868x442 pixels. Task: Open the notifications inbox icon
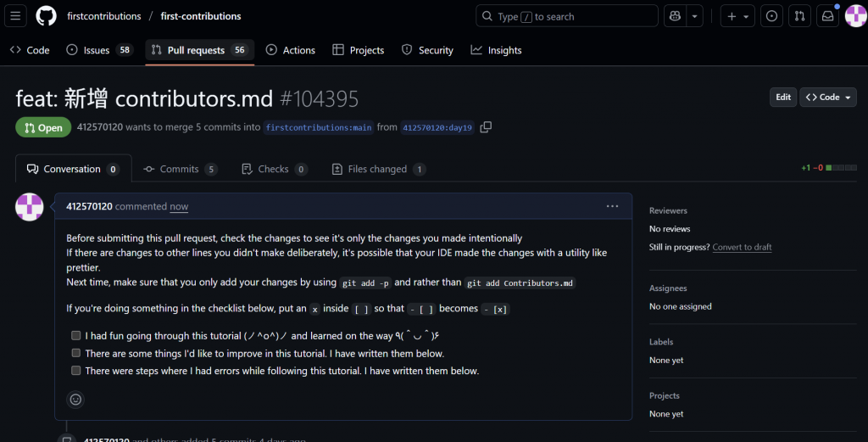827,16
